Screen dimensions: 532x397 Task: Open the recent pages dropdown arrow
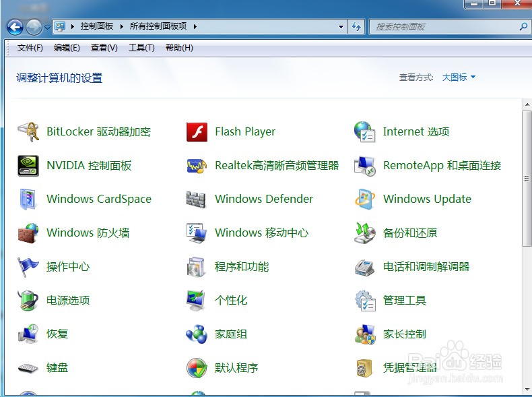[47, 27]
